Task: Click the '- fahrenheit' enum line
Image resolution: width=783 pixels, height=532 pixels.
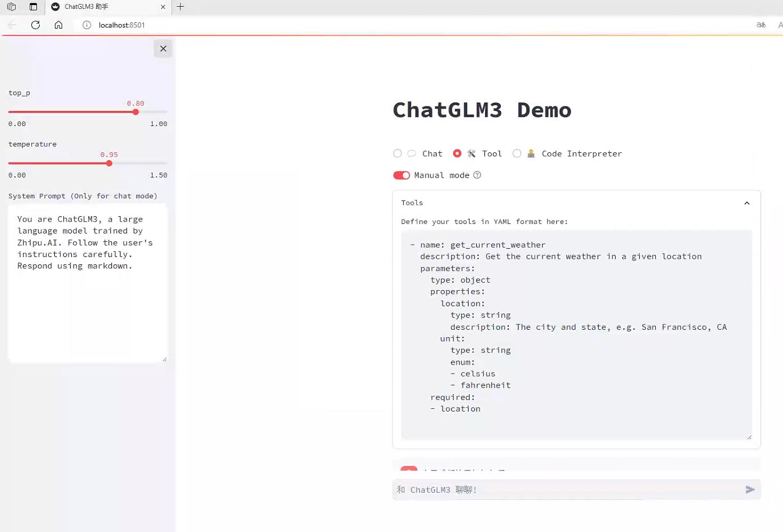Action: [x=481, y=385]
